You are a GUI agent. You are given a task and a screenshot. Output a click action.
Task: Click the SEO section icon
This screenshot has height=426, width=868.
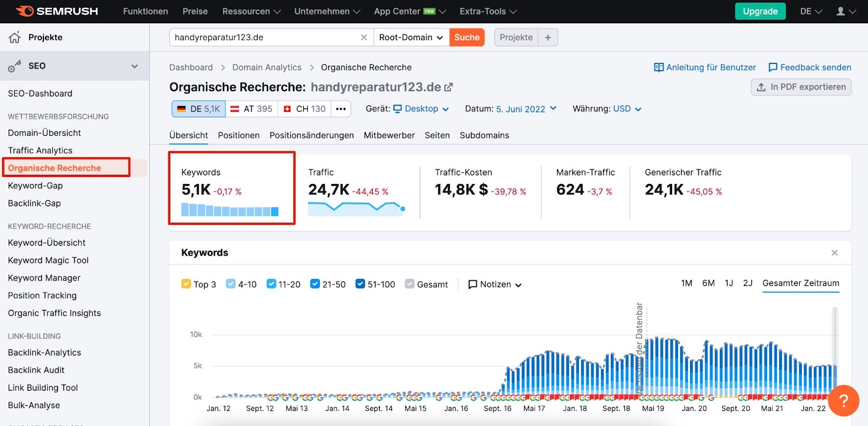(15, 66)
